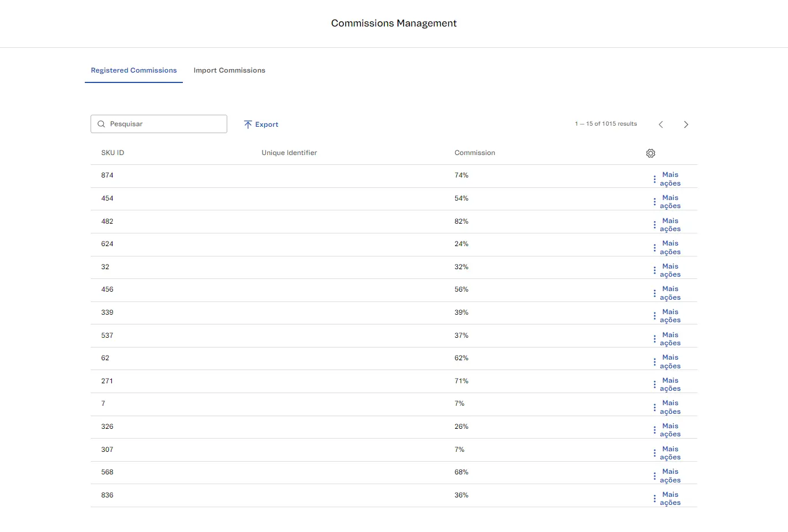This screenshot has height=532, width=788.
Task: Go to next results page
Action: [686, 124]
